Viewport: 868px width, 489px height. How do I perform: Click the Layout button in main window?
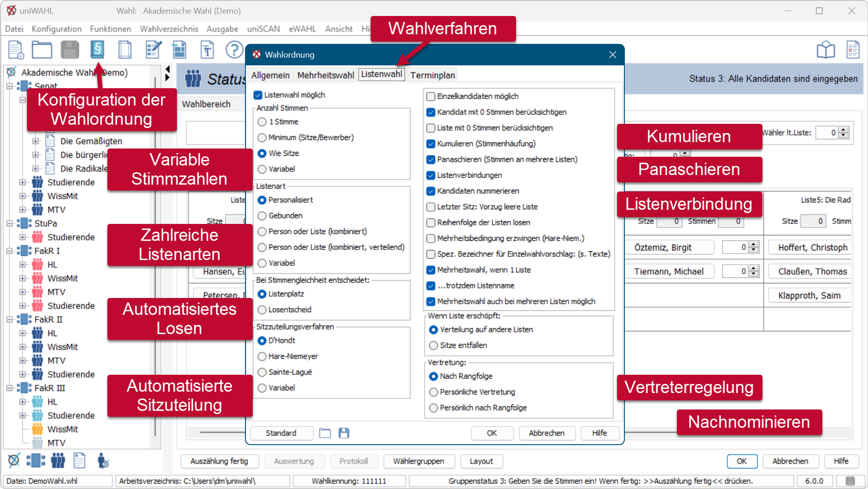pos(481,462)
